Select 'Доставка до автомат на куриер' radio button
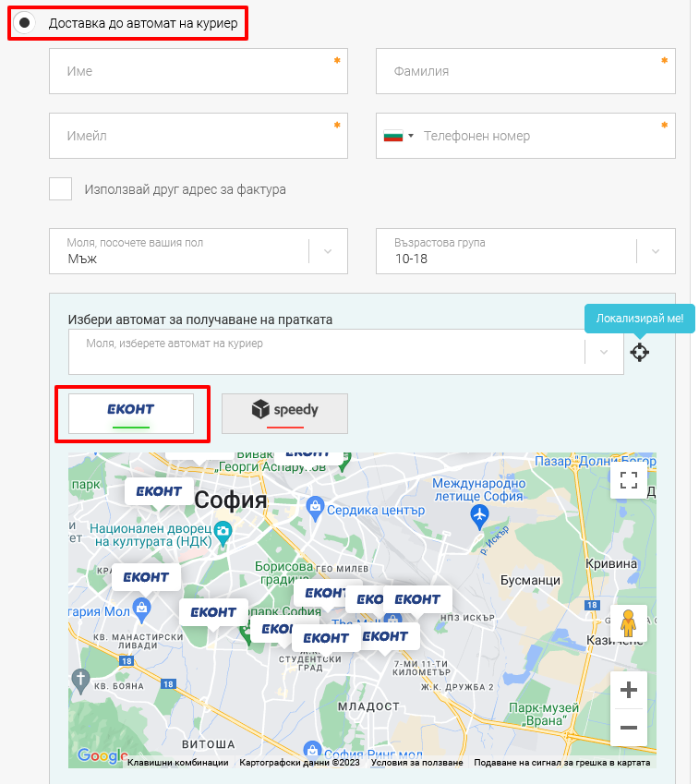The image size is (699, 784). 25,23
